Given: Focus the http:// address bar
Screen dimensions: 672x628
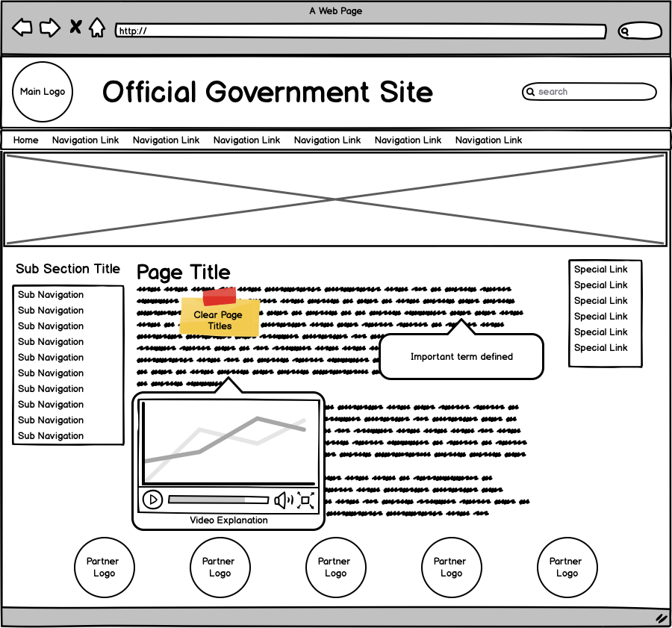Looking at the screenshot, I should (360, 31).
